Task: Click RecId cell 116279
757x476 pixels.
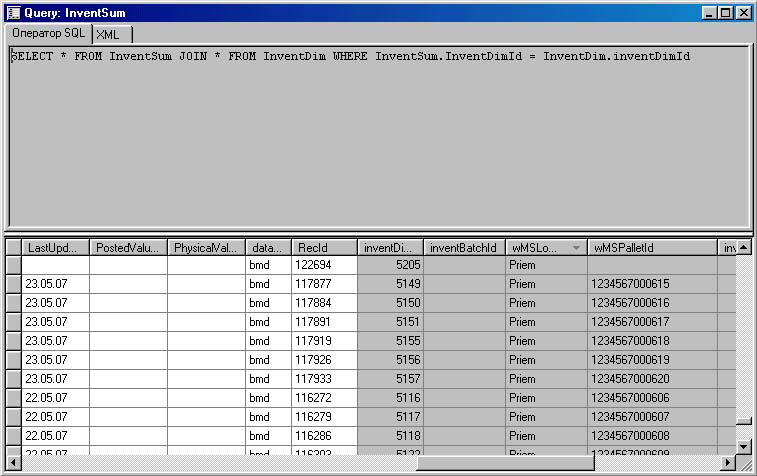Action: 324,417
